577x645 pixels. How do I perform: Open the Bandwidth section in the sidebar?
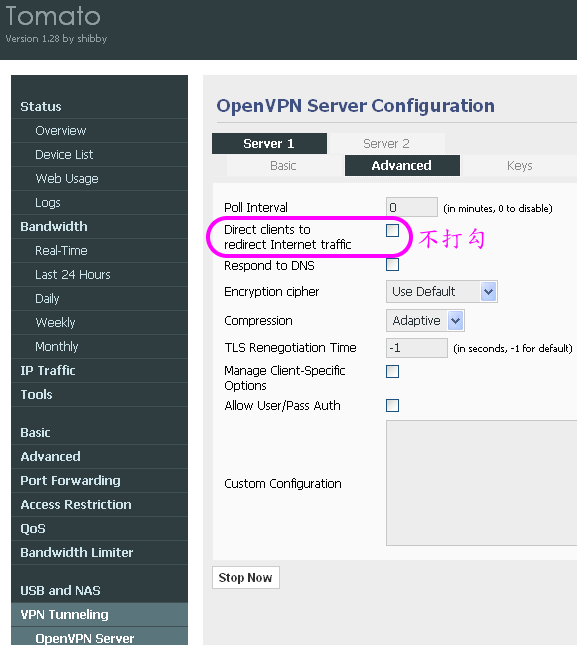tap(100, 227)
